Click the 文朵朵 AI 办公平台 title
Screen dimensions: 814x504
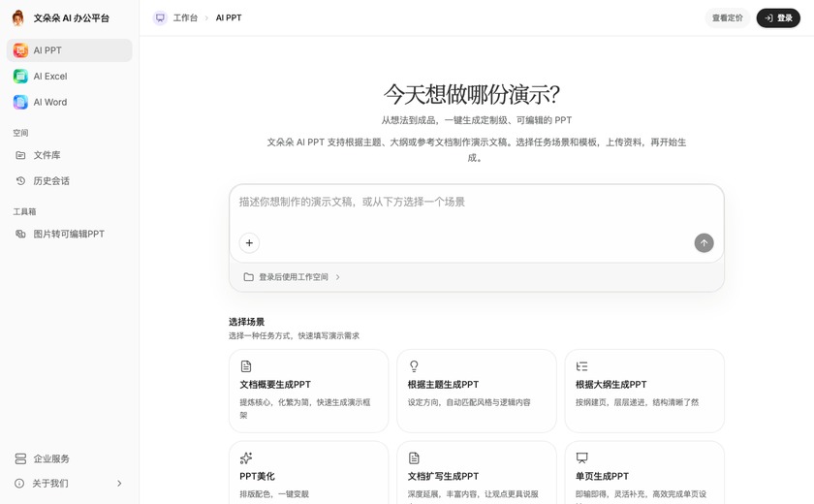[x=71, y=18]
